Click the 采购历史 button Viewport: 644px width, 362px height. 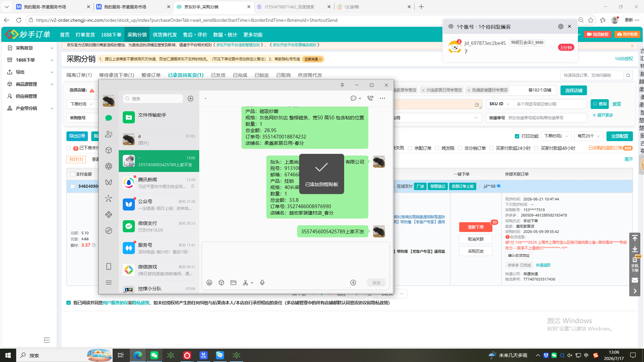click(x=476, y=251)
